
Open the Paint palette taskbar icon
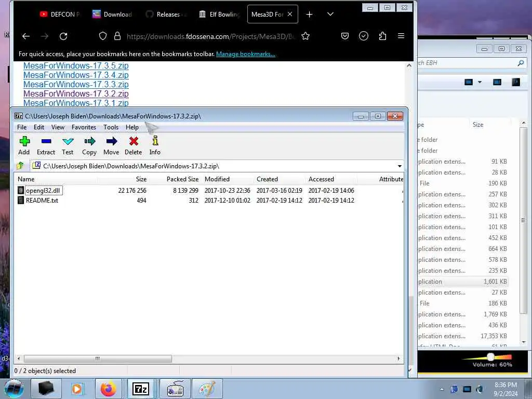coord(207,389)
